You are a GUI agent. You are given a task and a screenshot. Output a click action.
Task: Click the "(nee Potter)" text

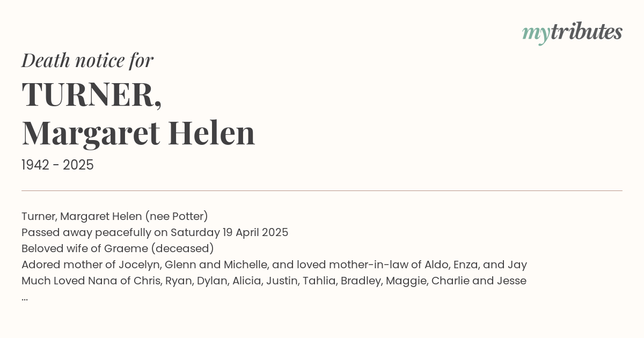click(177, 216)
